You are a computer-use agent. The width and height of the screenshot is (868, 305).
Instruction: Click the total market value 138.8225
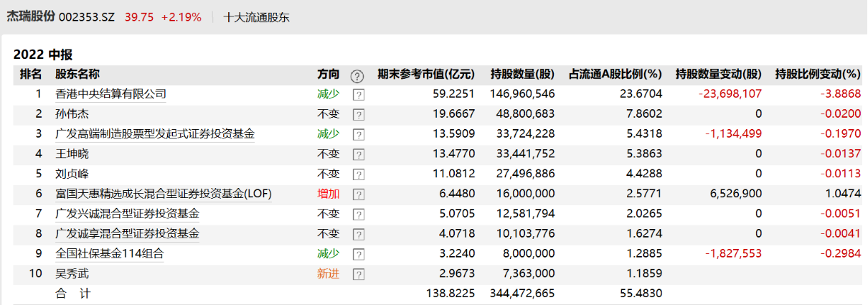(451, 294)
